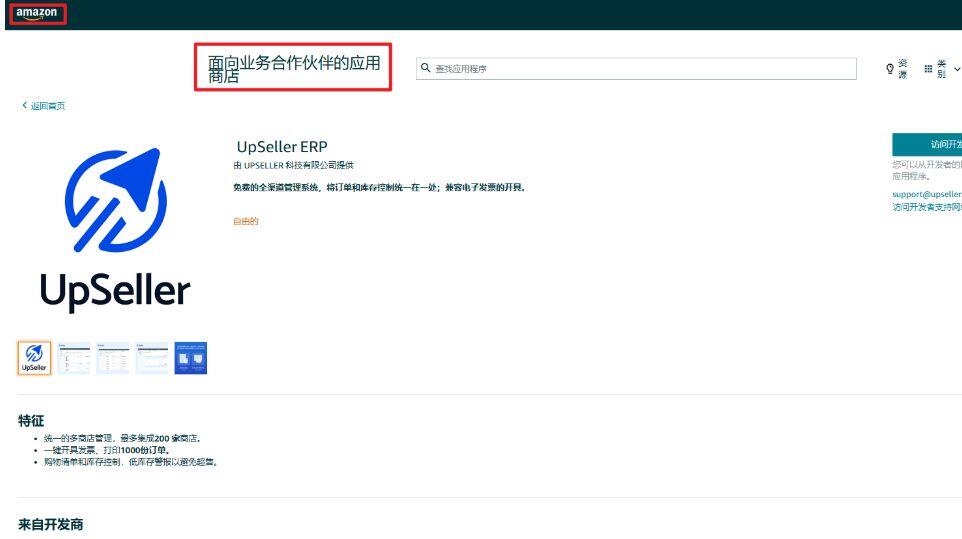Click 由 UPSELLER 科技有限公司提供 text
The width and height of the screenshot is (962, 539).
click(x=293, y=165)
